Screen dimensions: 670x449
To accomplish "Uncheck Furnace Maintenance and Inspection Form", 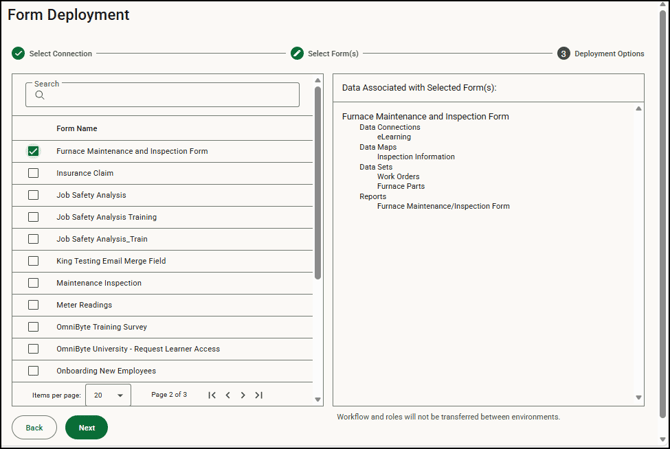I will (x=33, y=151).
